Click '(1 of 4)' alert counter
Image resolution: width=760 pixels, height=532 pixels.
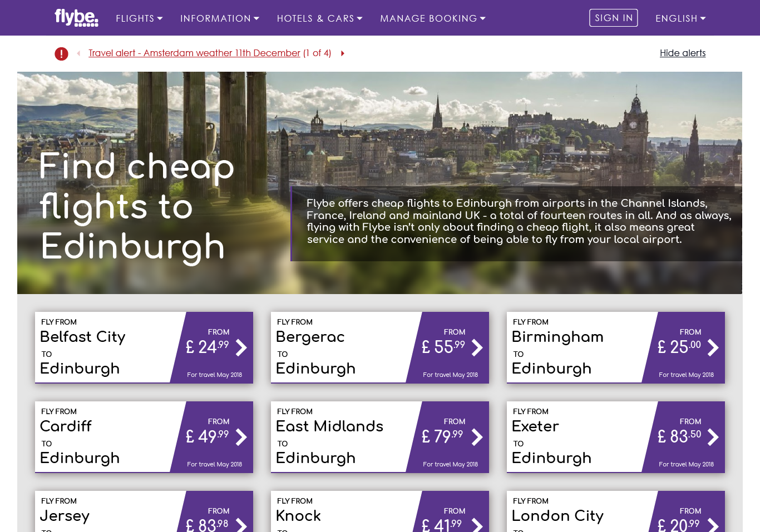coord(317,53)
